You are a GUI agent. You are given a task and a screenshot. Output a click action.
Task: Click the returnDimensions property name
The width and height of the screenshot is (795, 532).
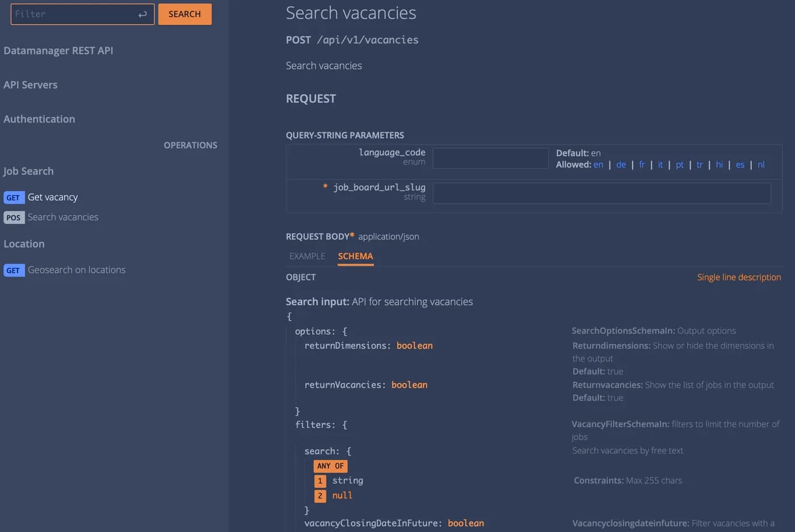(345, 346)
